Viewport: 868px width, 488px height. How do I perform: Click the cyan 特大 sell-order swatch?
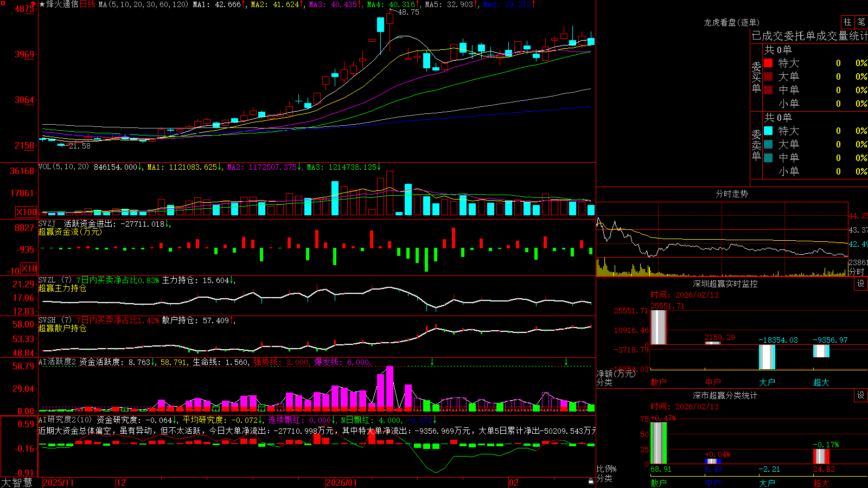768,131
